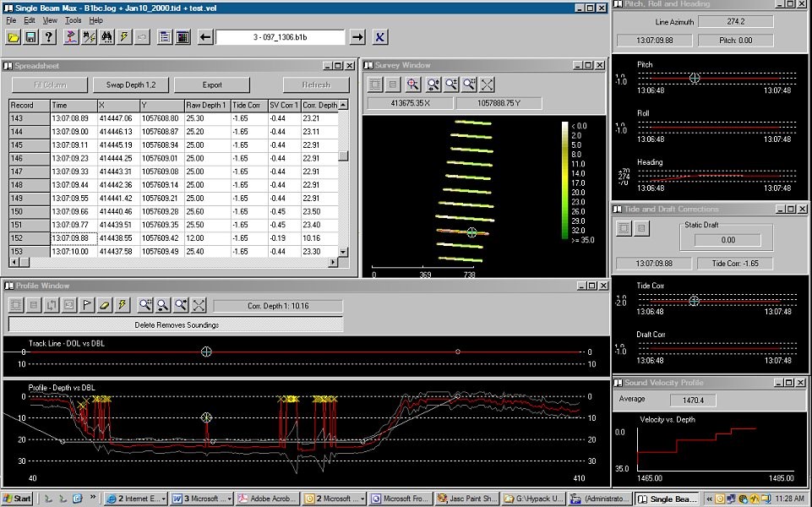The height and width of the screenshot is (507, 812).
Task: Click the Line Azimuth value field
Action: [735, 22]
